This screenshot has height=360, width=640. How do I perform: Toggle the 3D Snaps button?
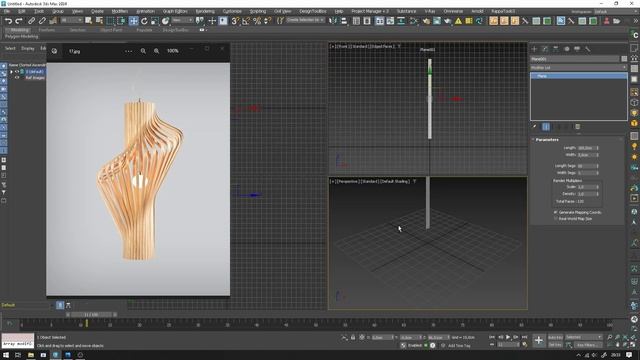point(235,21)
